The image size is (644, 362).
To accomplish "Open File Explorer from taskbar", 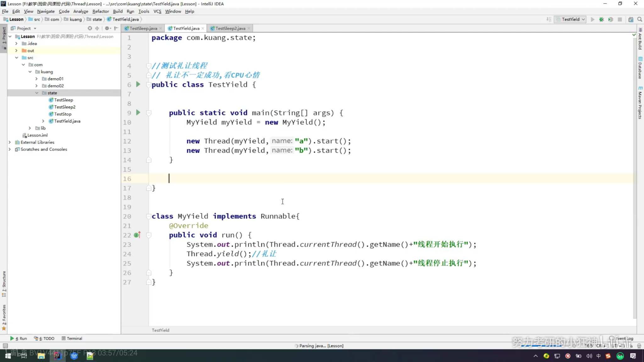I will (x=41, y=356).
